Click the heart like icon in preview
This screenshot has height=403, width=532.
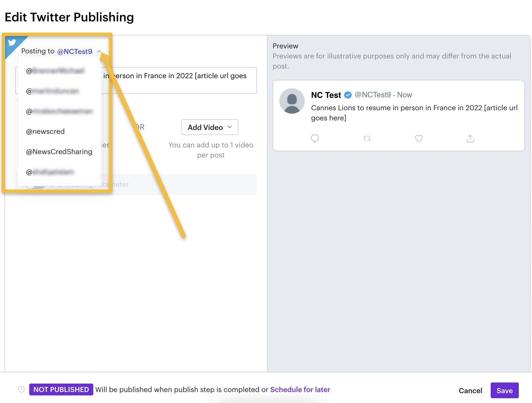coord(419,138)
